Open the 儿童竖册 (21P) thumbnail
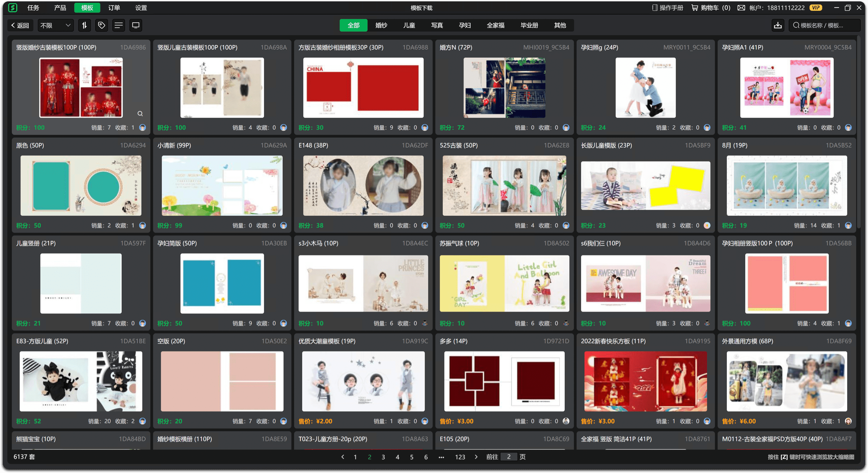Image resolution: width=868 pixels, height=473 pixels. (81, 283)
